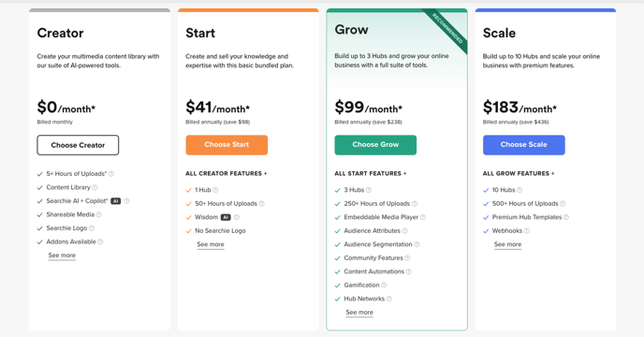Expand See more under Scale plan
The image size is (644, 337).
pos(507,244)
